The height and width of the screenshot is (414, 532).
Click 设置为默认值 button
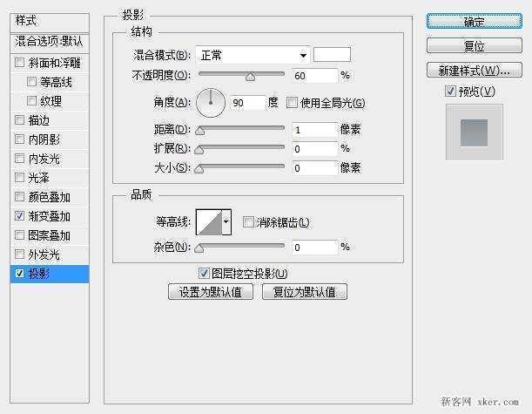pyautogui.click(x=211, y=292)
